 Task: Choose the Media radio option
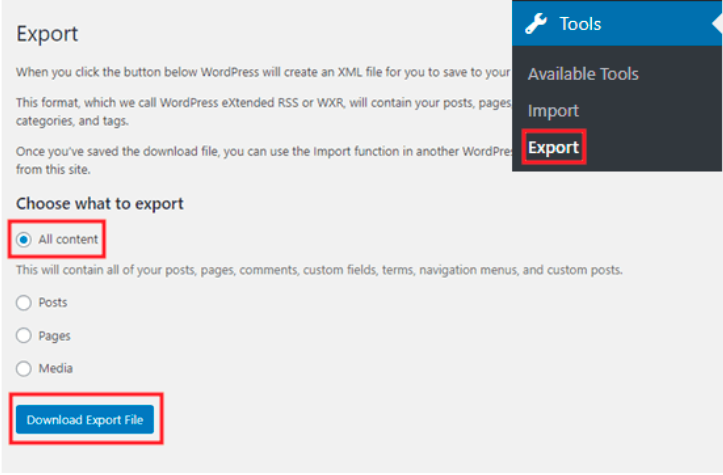pyautogui.click(x=24, y=368)
